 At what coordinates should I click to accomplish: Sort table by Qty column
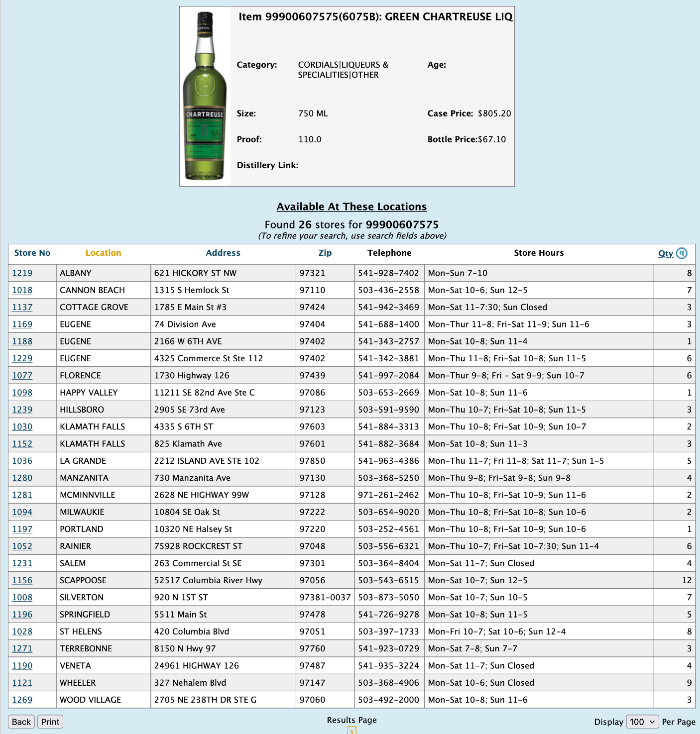(x=665, y=253)
